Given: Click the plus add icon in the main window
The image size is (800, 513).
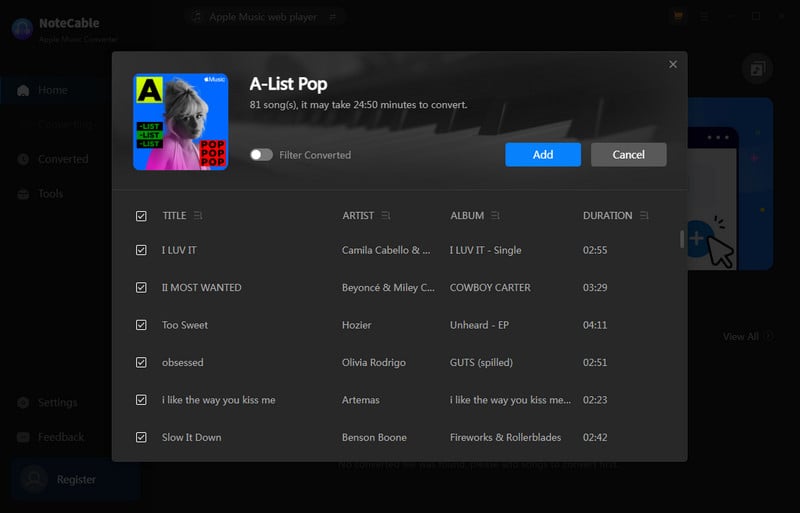Looking at the screenshot, I should point(696,238).
